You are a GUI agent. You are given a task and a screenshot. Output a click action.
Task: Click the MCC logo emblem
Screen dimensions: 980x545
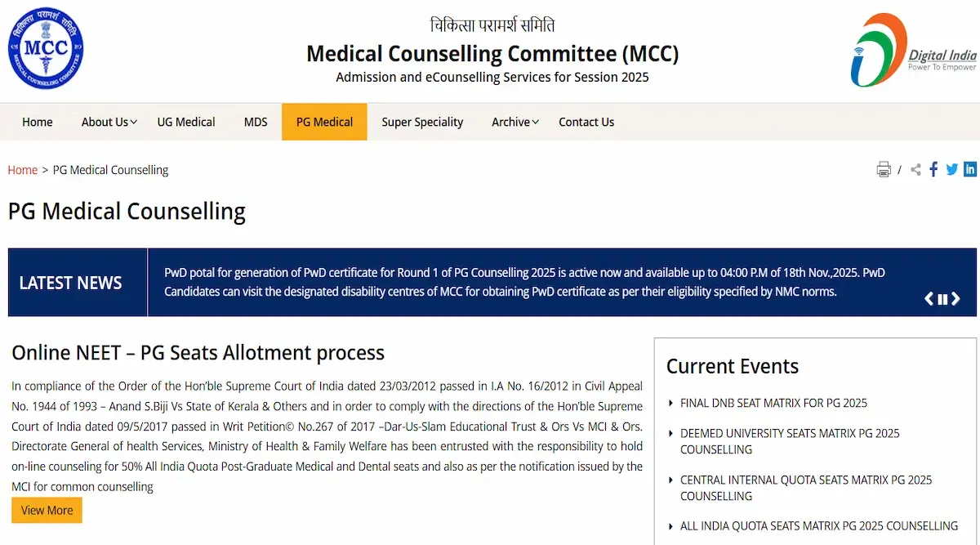click(46, 49)
